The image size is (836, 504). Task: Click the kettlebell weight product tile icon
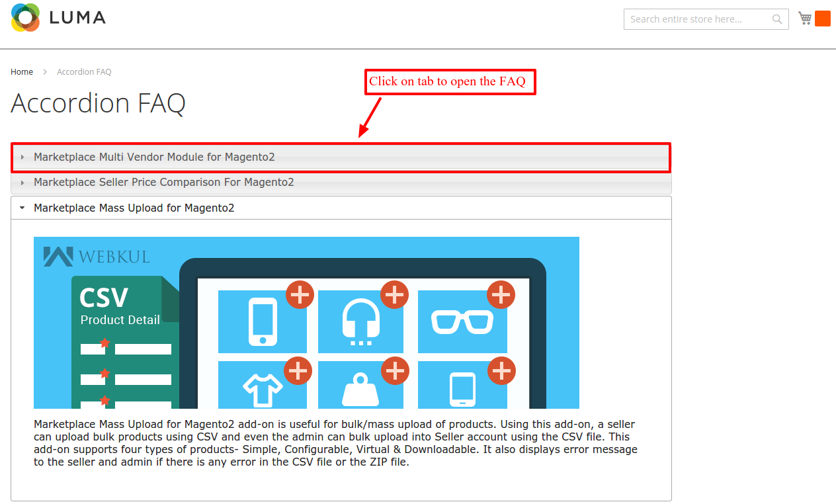360,390
